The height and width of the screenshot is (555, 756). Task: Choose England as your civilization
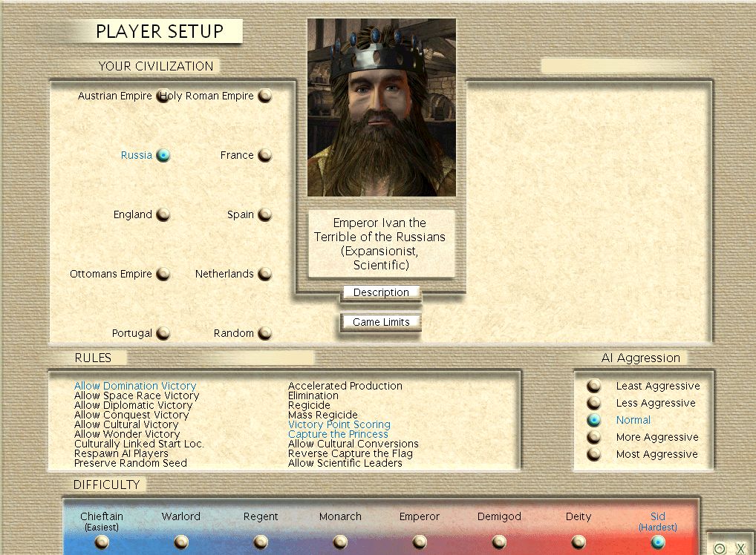pos(163,214)
